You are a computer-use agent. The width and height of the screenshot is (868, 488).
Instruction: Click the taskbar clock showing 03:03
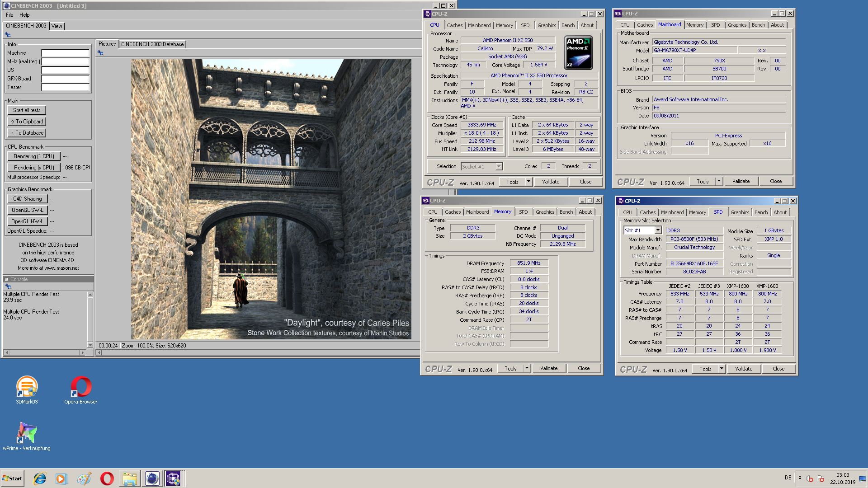coord(843,475)
